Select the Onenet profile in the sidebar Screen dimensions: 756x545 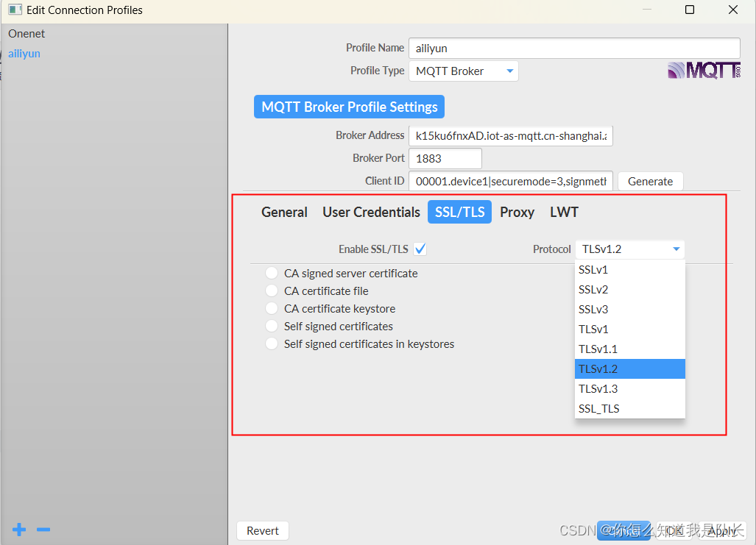[x=27, y=33]
